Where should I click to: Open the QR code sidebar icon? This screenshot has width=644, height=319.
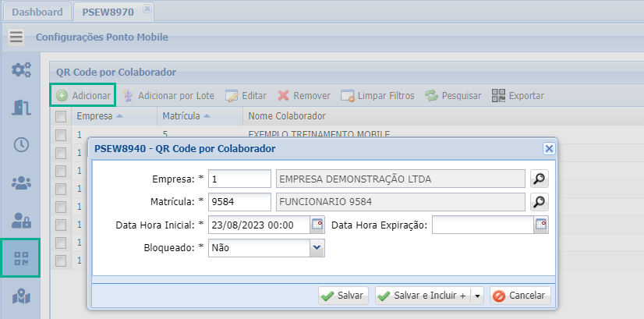click(21, 258)
